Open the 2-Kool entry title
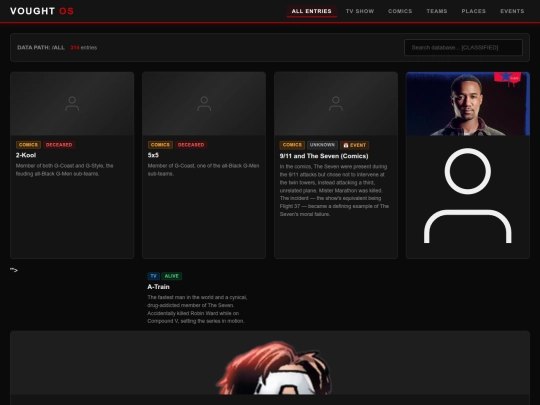 click(26, 155)
